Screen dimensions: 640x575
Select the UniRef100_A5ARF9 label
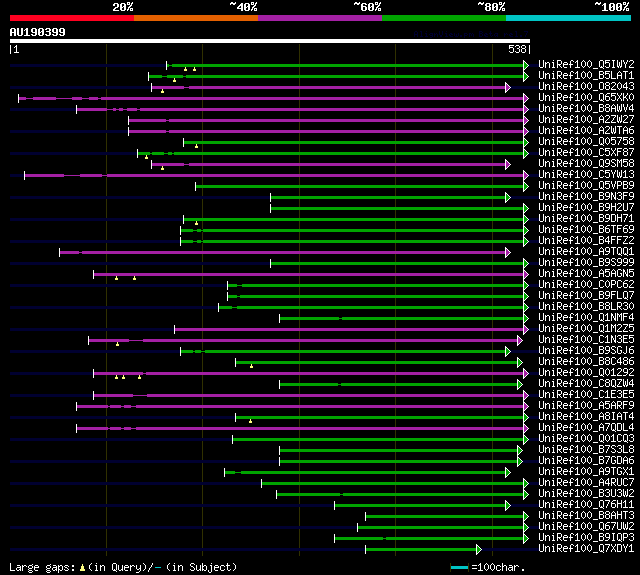tap(586, 406)
